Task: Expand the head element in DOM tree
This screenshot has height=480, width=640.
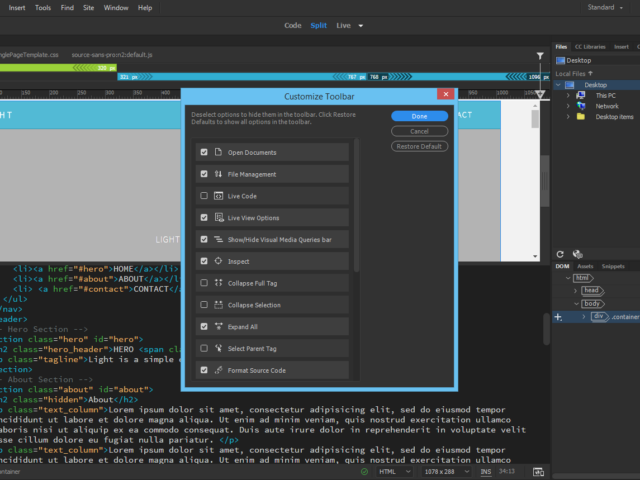Action: click(x=574, y=290)
